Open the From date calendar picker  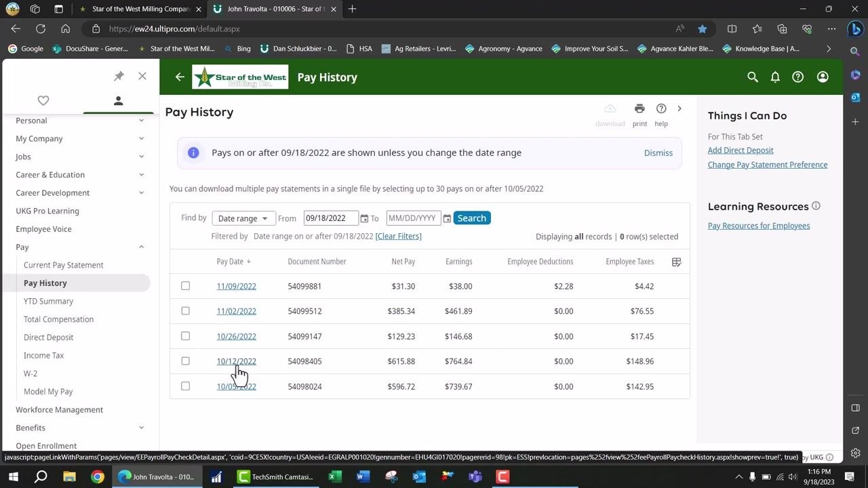pyautogui.click(x=364, y=218)
